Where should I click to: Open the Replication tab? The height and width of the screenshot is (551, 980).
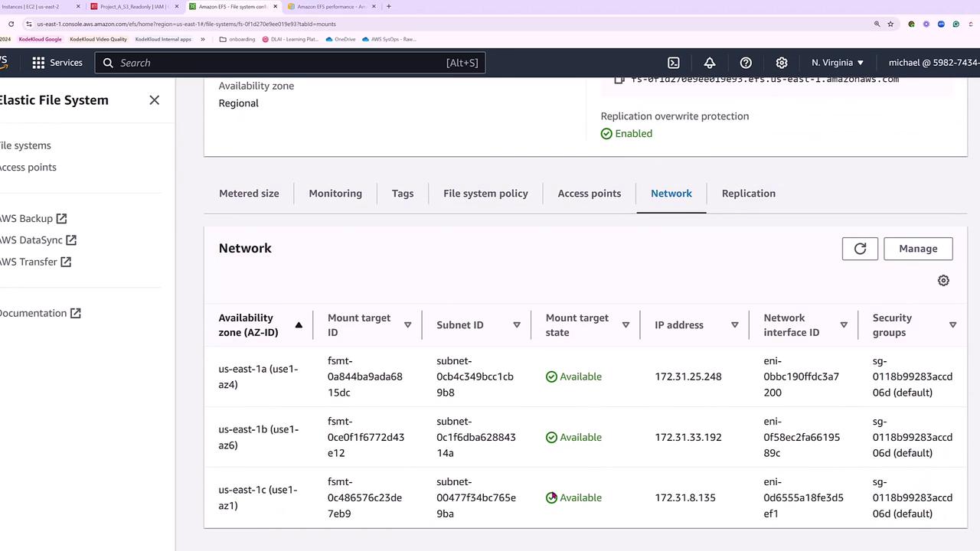748,194
